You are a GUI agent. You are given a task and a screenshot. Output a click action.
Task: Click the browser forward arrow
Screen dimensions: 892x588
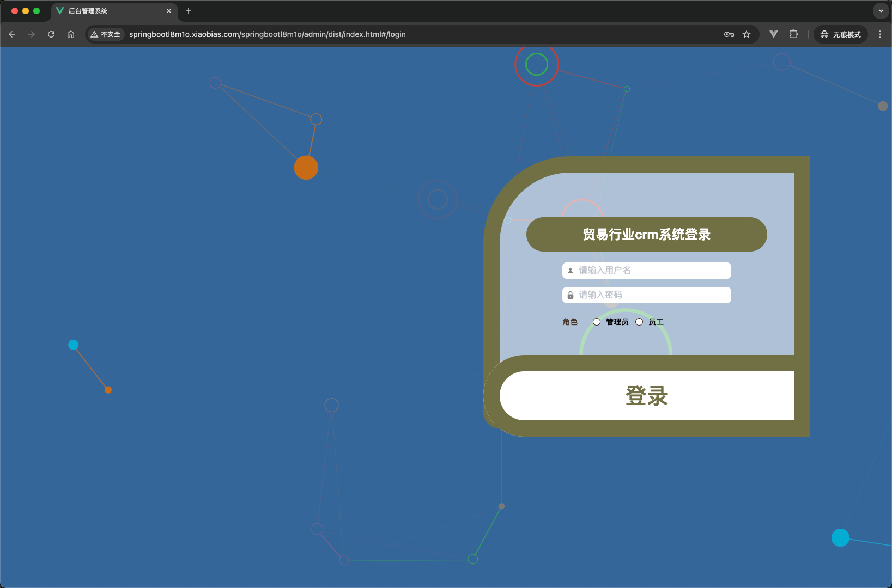(x=32, y=34)
